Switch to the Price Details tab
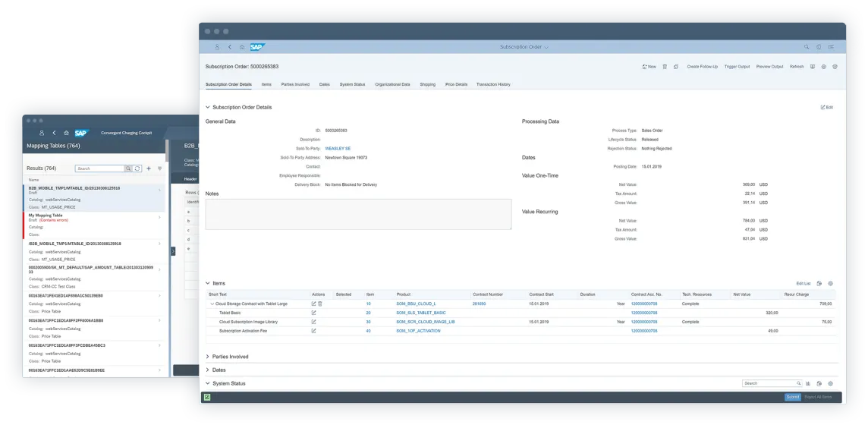The height and width of the screenshot is (425, 868). pyautogui.click(x=456, y=84)
